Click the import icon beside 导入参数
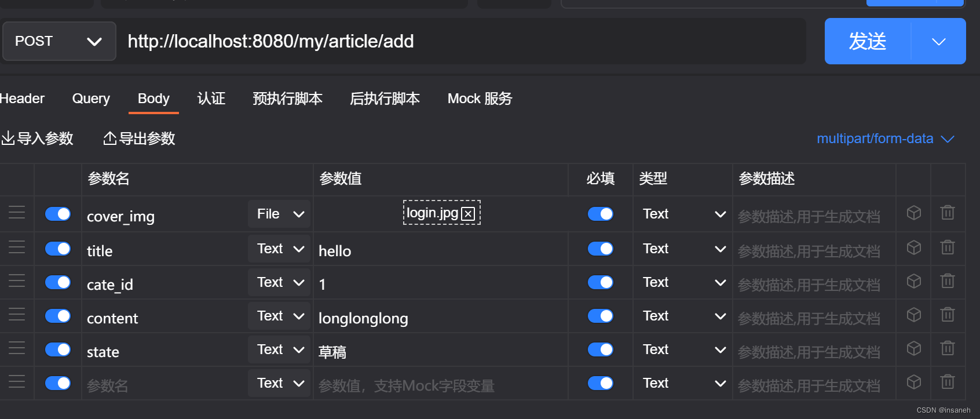 click(9, 138)
